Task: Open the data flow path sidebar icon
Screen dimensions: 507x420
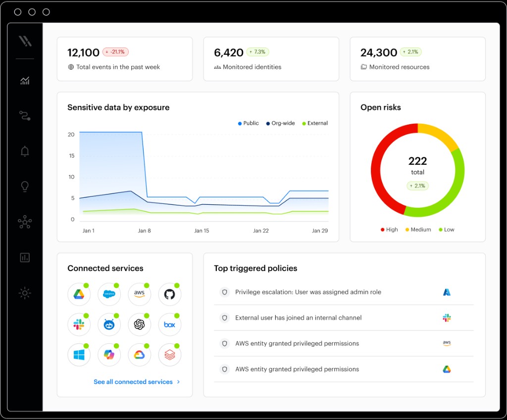Action: point(25,116)
